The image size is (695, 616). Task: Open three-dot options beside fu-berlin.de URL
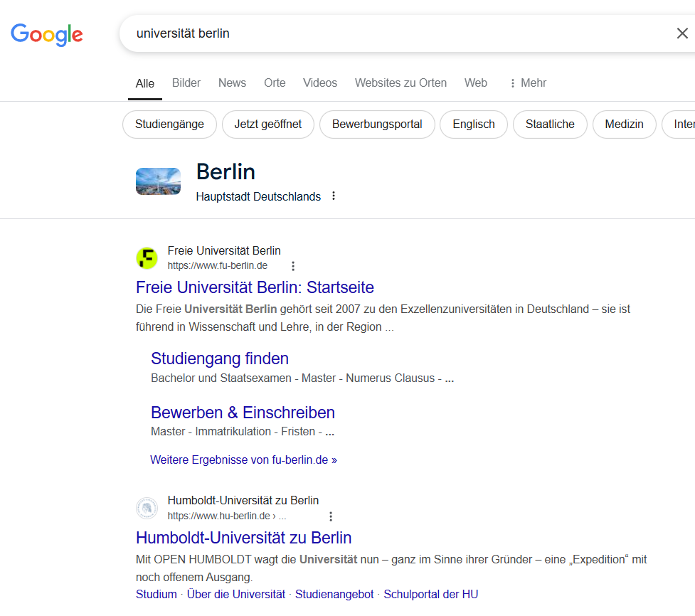293,266
